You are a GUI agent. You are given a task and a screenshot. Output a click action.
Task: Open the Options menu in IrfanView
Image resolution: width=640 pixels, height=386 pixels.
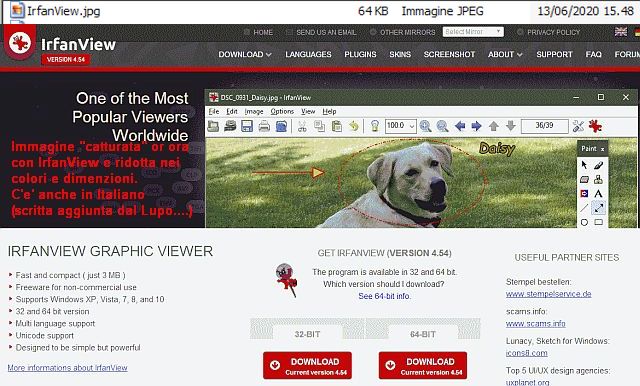pos(282,111)
